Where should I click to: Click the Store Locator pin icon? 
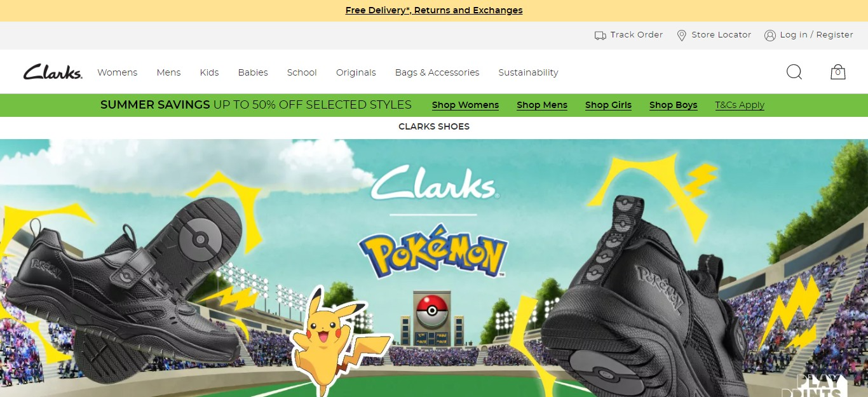[x=681, y=36]
